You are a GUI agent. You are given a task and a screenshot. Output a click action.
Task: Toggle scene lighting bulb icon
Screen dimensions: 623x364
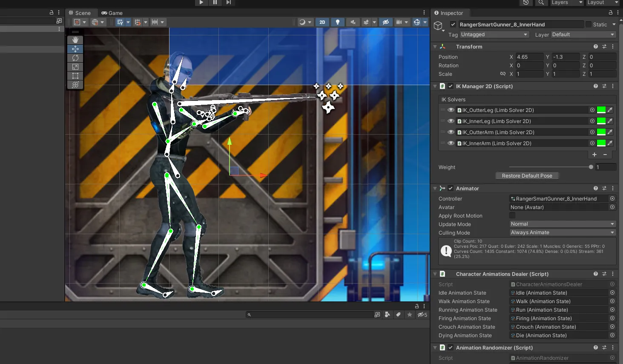pos(338,22)
